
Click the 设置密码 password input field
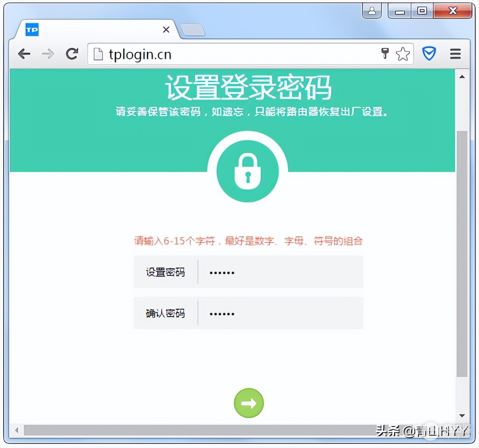[280, 272]
